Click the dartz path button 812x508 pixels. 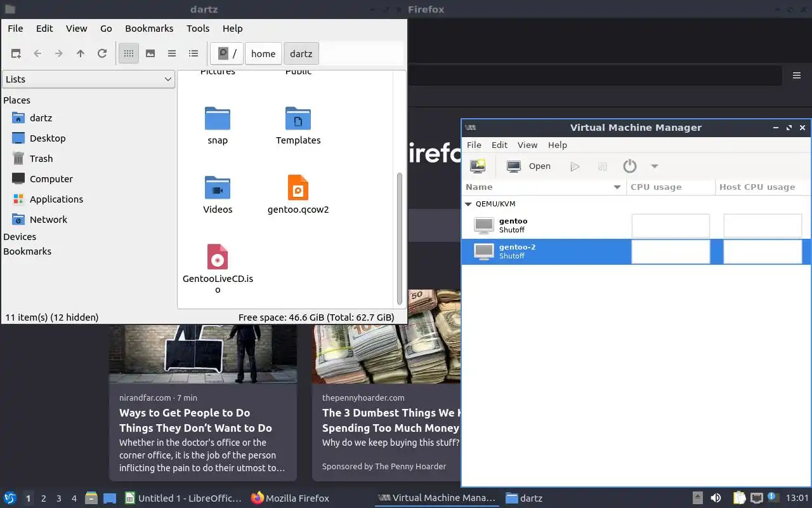pyautogui.click(x=301, y=53)
